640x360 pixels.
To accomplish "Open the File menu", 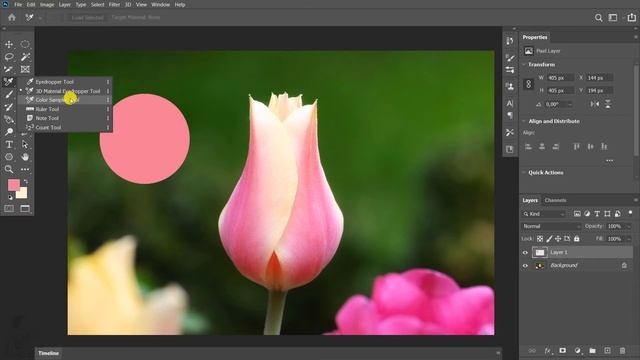I will 18,4.
